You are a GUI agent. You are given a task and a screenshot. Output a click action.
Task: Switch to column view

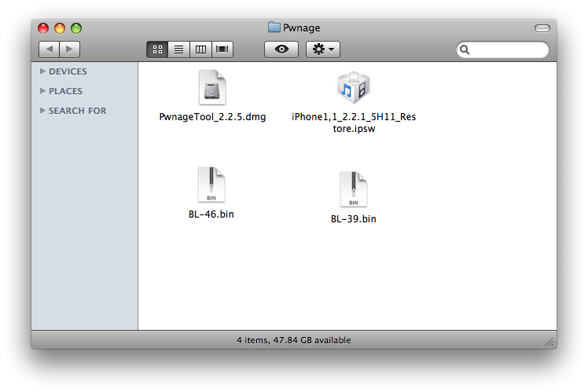[200, 49]
